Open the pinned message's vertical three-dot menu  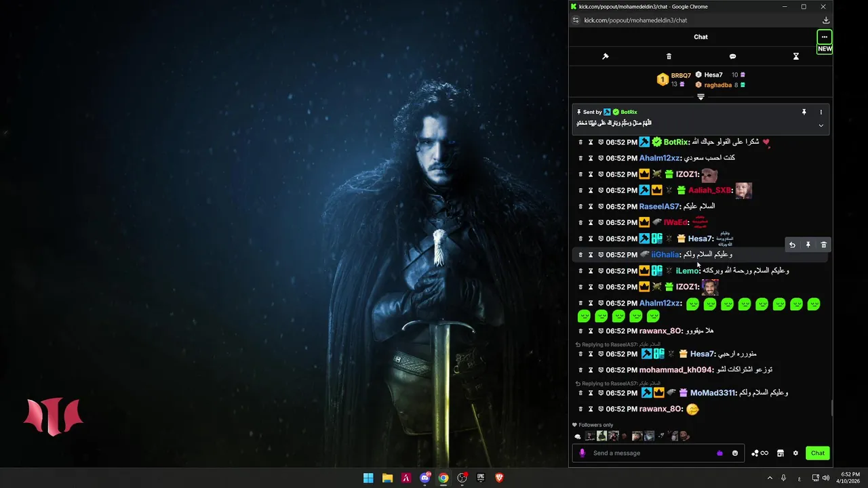821,112
